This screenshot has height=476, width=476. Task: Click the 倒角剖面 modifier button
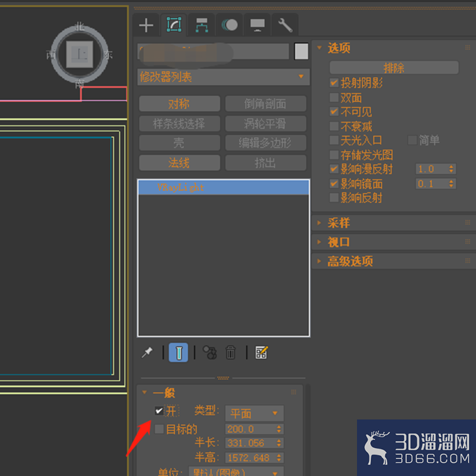[x=265, y=104]
